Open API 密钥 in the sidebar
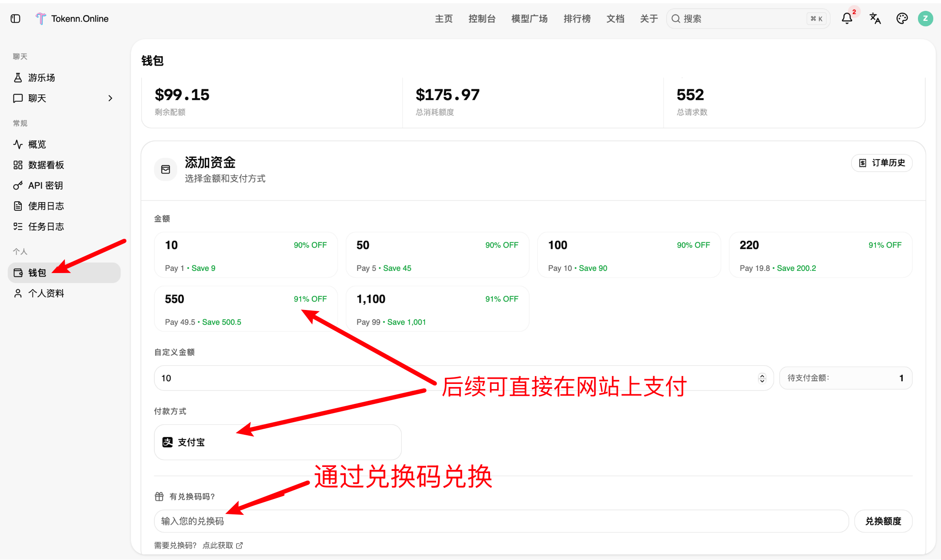The width and height of the screenshot is (941, 560). [64, 186]
